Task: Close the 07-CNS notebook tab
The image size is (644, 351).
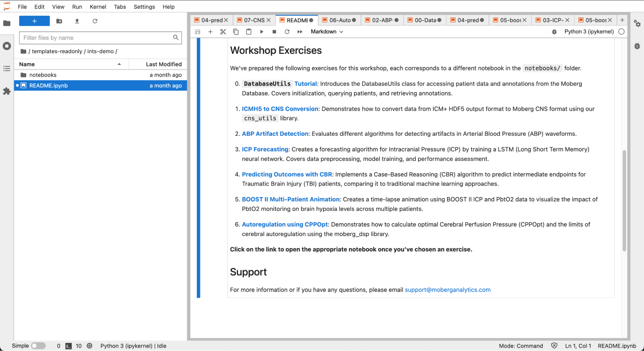Action: (x=268, y=20)
